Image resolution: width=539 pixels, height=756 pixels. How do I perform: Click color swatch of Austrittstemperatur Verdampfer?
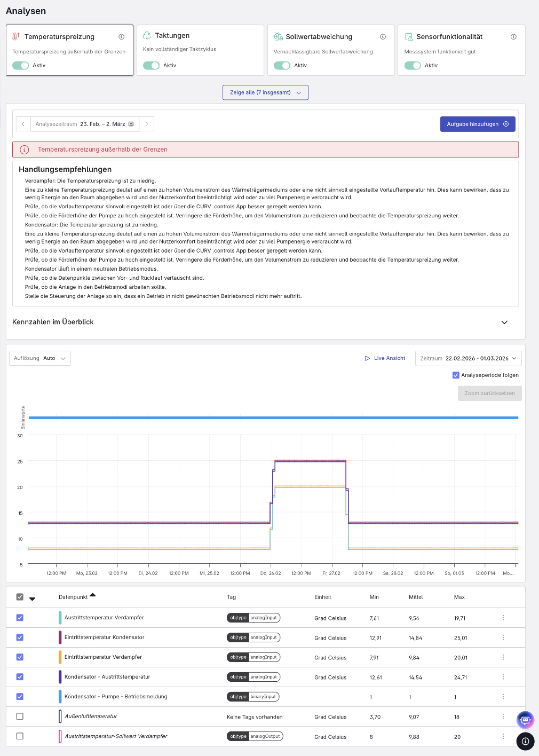(60, 618)
